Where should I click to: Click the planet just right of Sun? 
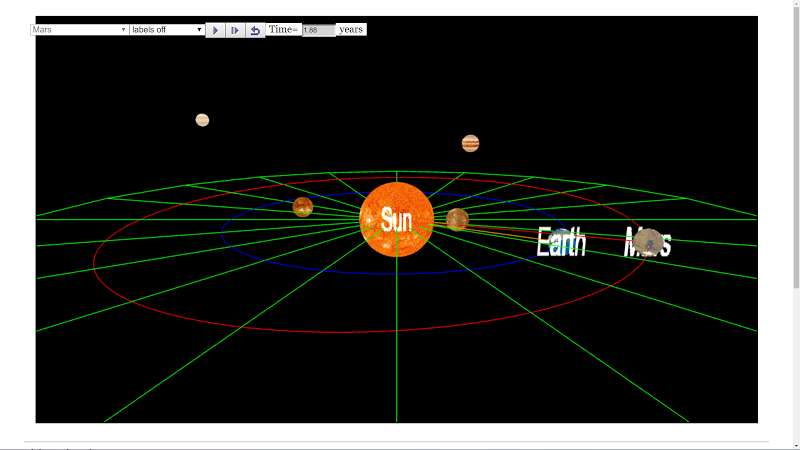point(457,219)
